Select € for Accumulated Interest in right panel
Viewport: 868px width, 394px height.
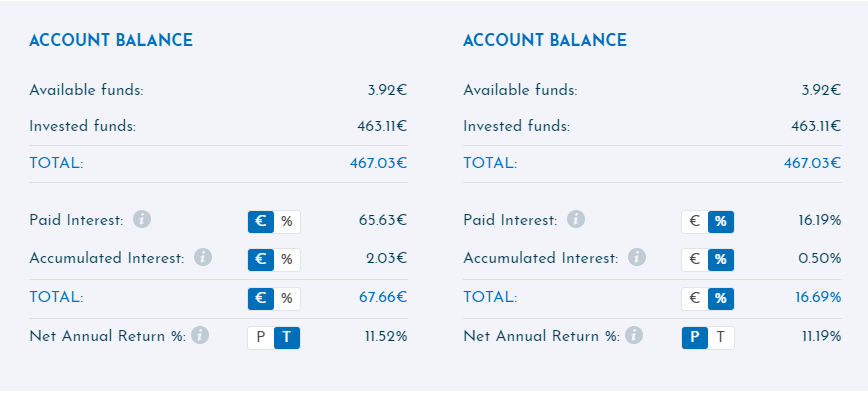click(x=695, y=260)
